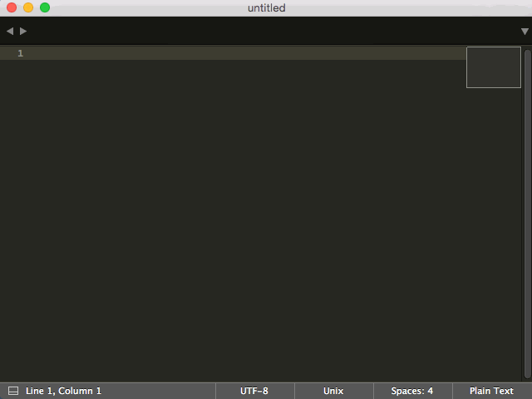The height and width of the screenshot is (399, 532).
Task: Click the forward navigation arrow in tab bar
Action: [23, 32]
